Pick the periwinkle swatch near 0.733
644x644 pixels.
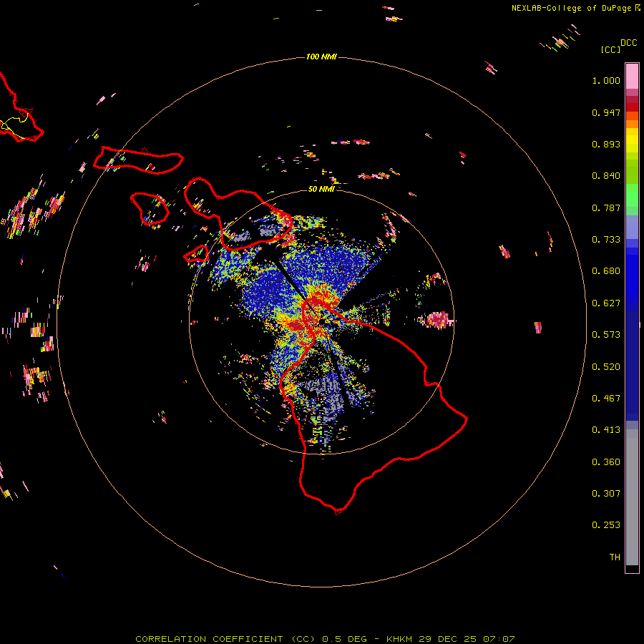[x=632, y=227]
